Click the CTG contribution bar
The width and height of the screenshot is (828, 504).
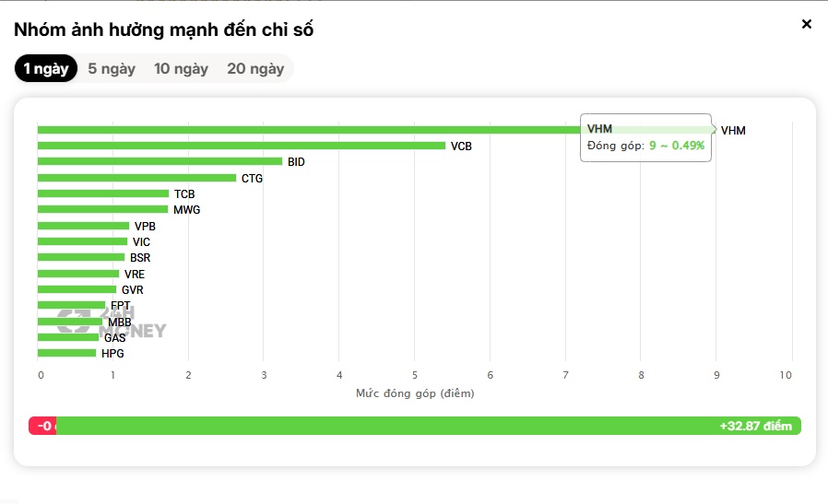136,178
